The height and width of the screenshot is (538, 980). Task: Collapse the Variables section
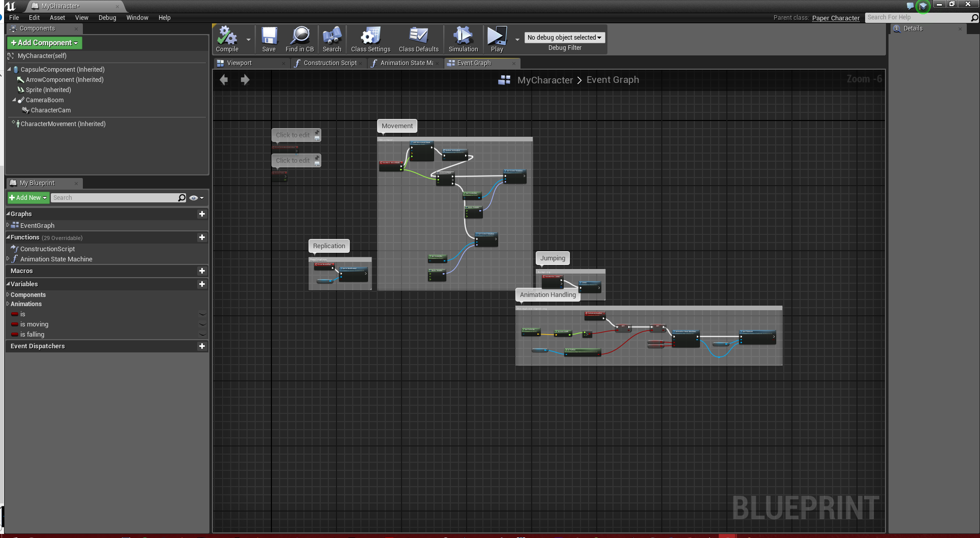pos(8,284)
